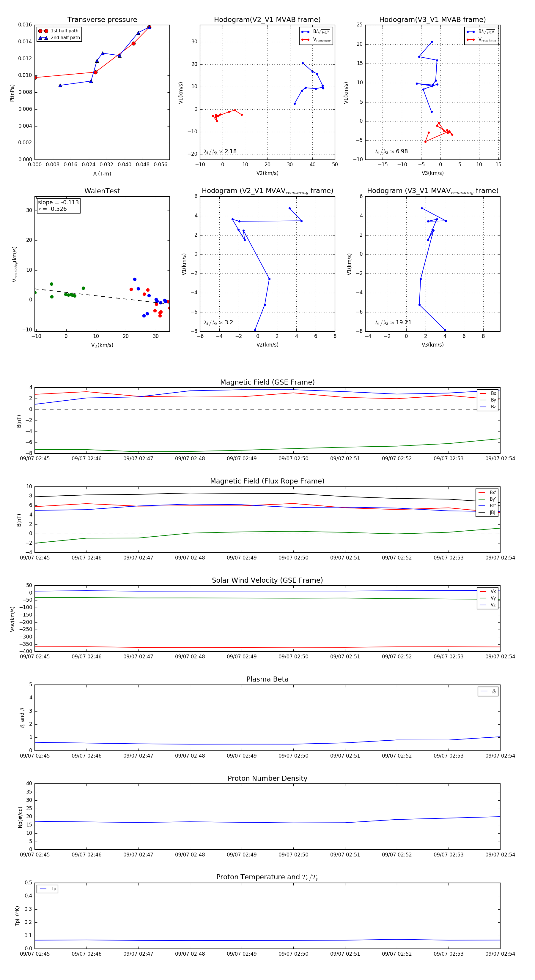Image resolution: width=535 pixels, height=980 pixels.
Task: Click the 'Vy' legend entry in the velocity plot
Action: tap(488, 598)
